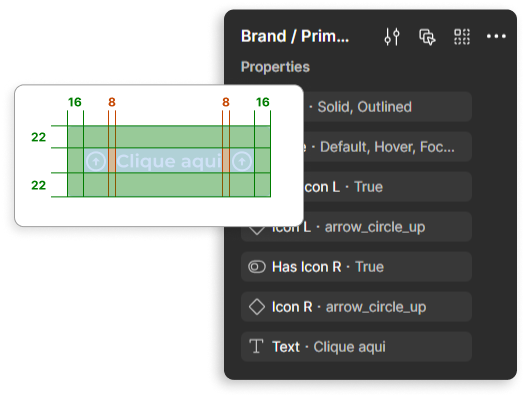Click the Clique aqui button label in preview
The width and height of the screenshot is (526, 397).
[169, 161]
